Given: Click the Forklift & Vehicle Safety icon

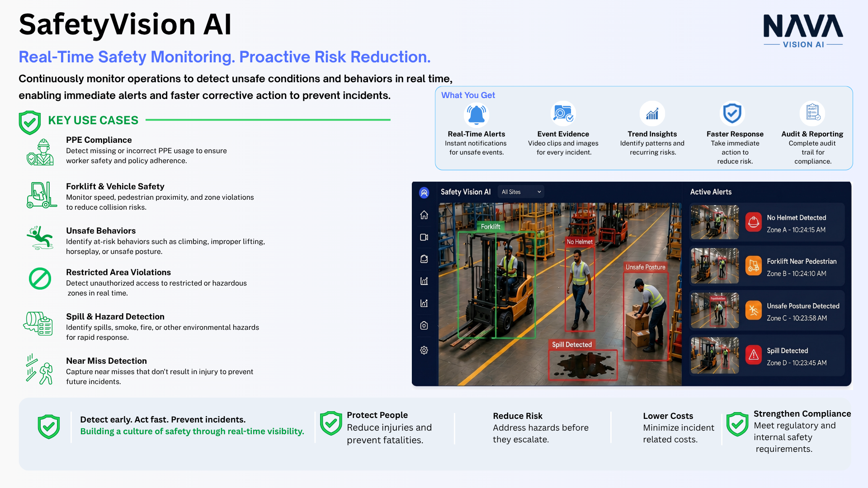Looking at the screenshot, I should [x=42, y=195].
